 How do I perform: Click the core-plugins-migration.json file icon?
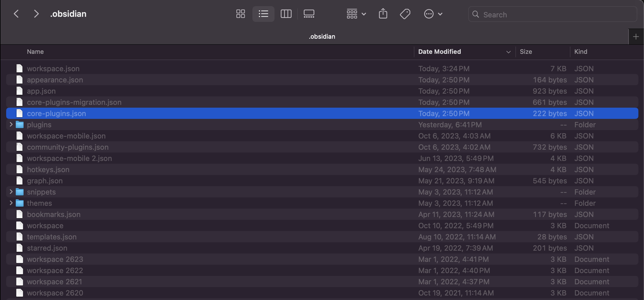(x=19, y=102)
